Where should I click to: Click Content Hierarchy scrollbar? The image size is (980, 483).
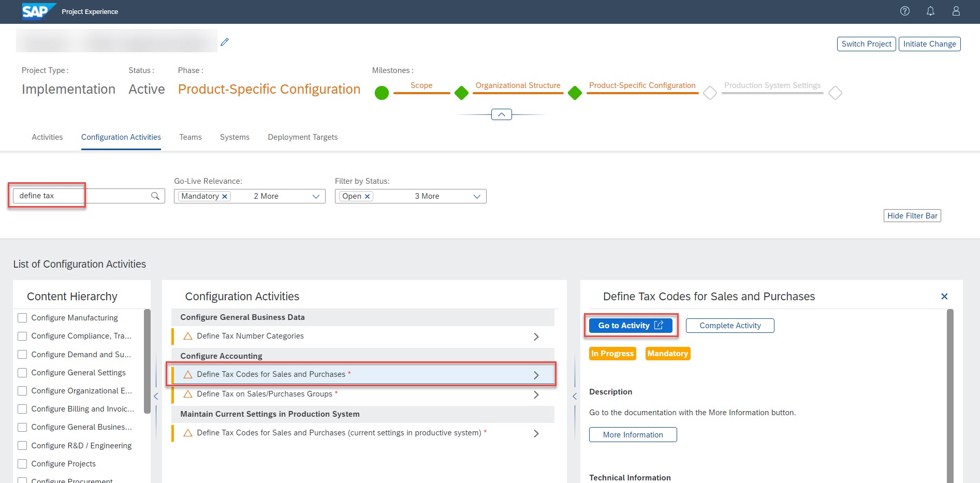point(147,361)
